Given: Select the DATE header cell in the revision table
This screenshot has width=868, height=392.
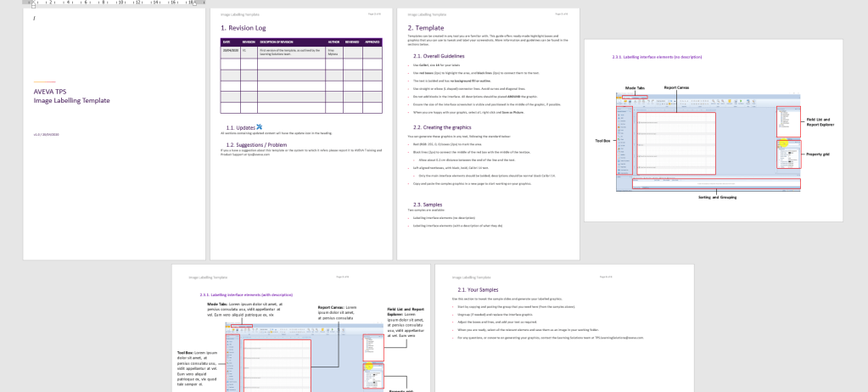Looking at the screenshot, I should tap(227, 42).
